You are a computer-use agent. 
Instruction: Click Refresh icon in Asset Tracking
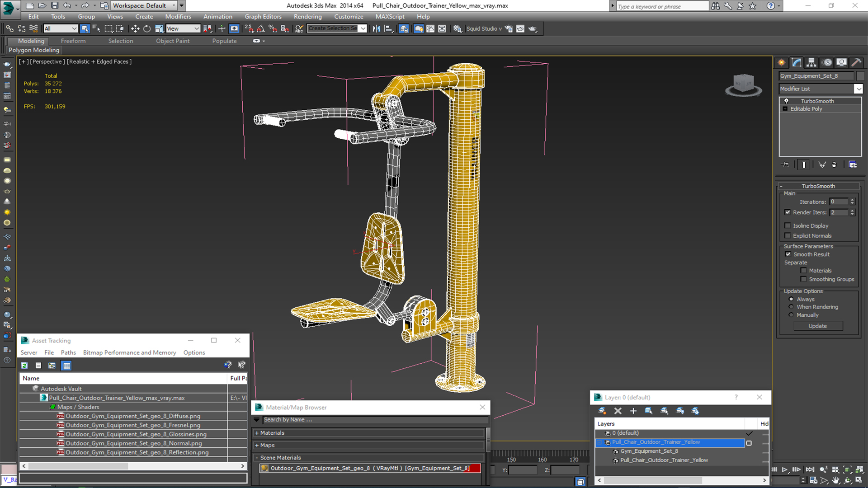pos(24,366)
